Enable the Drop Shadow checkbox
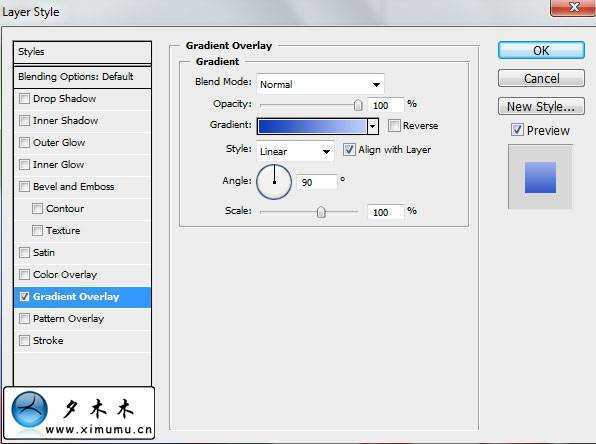The height and width of the screenshot is (444, 596). (x=24, y=99)
